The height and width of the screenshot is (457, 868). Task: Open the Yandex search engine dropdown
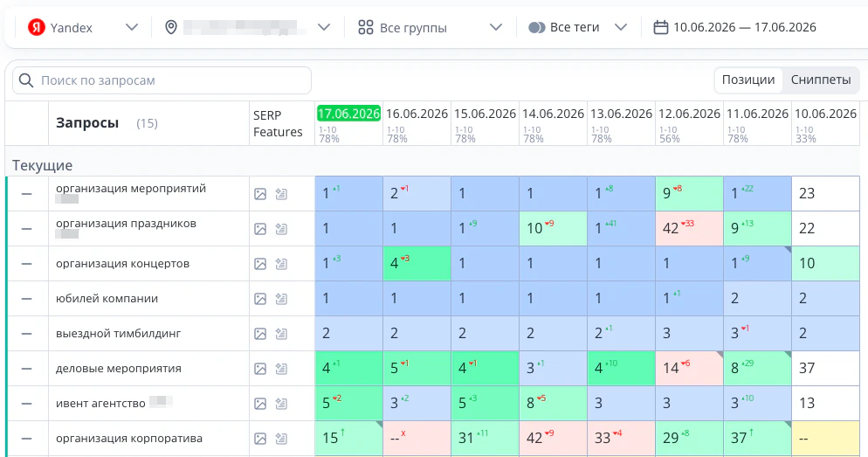pyautogui.click(x=83, y=27)
